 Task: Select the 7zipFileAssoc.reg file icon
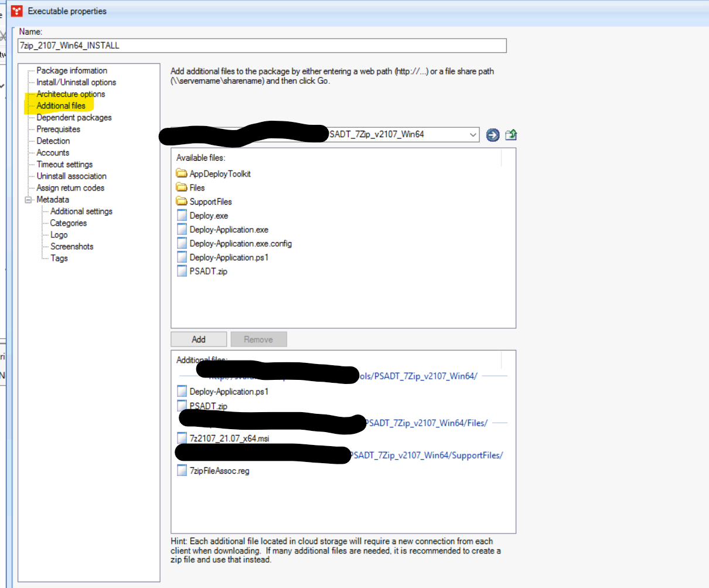182,470
